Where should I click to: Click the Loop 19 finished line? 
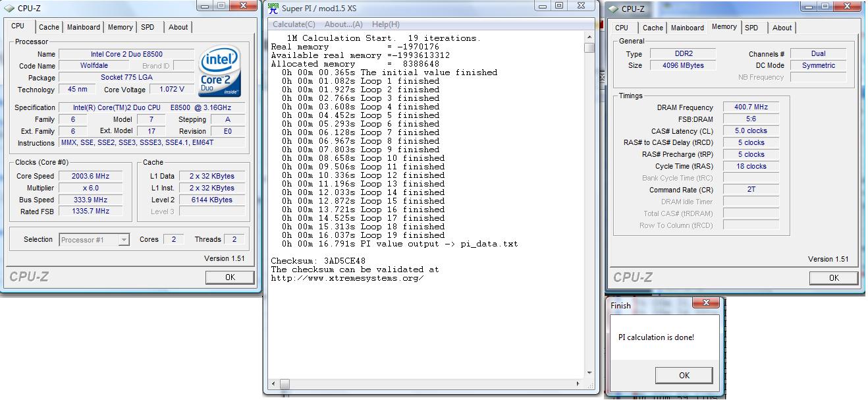pyautogui.click(x=363, y=235)
